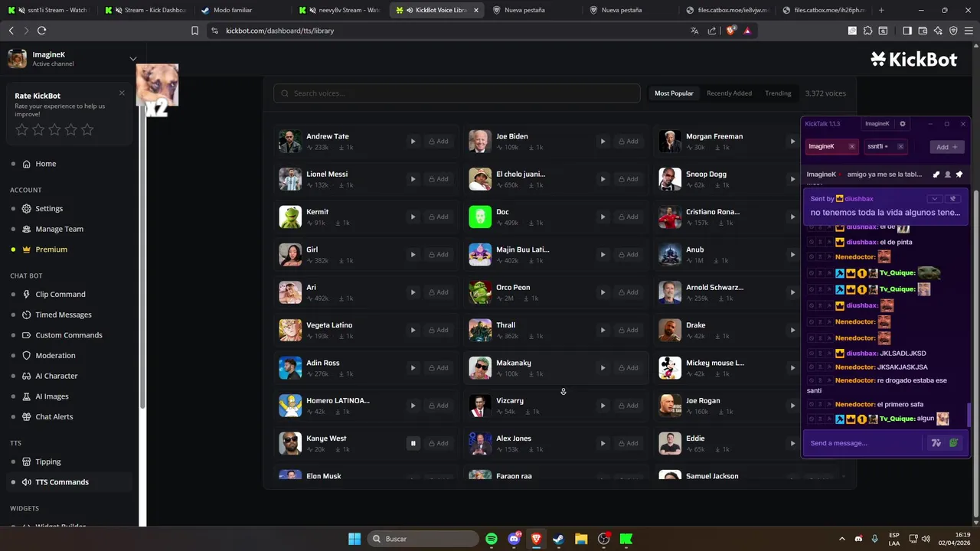
Task: Rate KickBot with one star
Action: [x=22, y=130]
